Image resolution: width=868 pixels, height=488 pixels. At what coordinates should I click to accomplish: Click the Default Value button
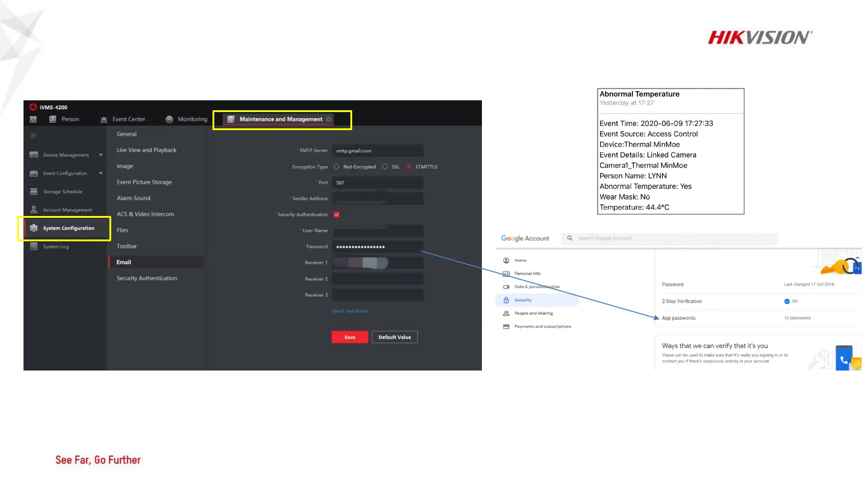[x=395, y=337]
